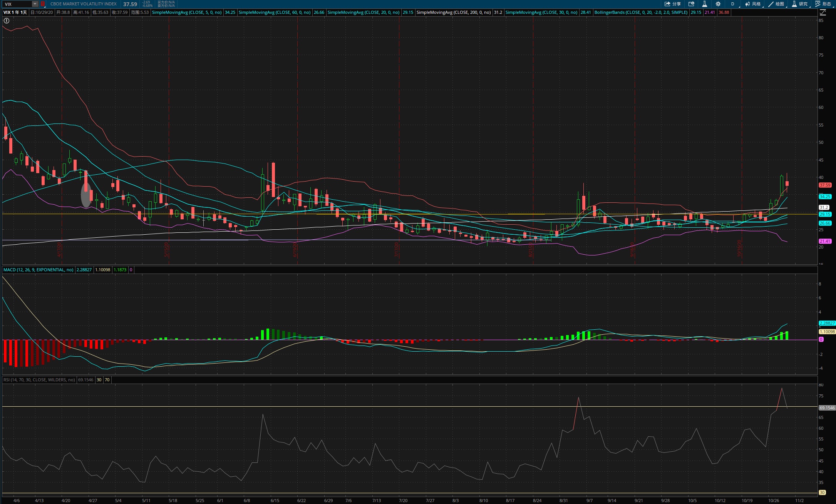
Task: Click the gray ellipse drawing on chart
Action: 86,195
